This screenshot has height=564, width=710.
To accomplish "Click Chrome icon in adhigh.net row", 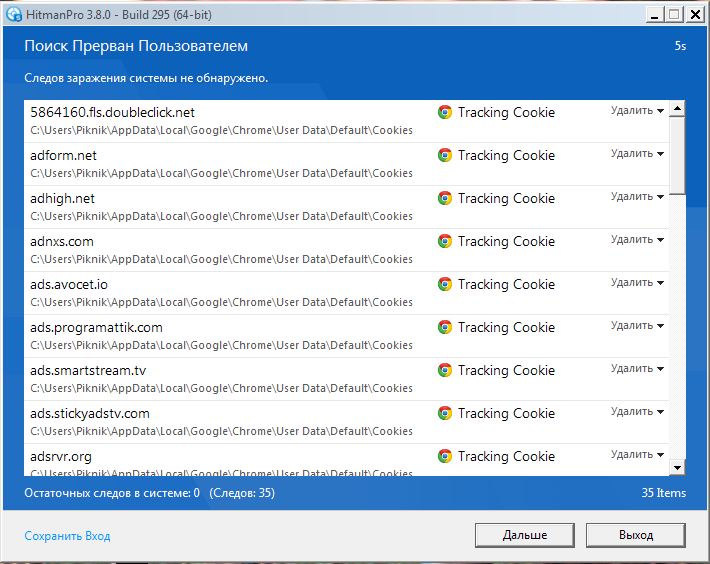I will (x=445, y=198).
